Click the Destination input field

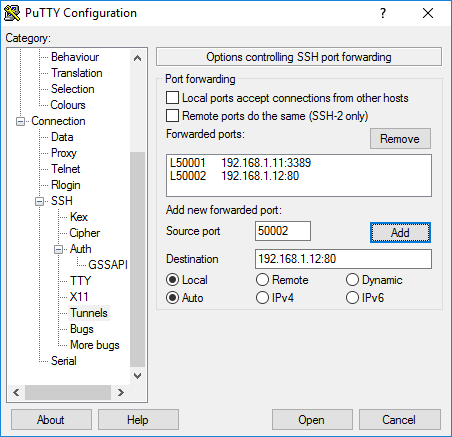(343, 259)
